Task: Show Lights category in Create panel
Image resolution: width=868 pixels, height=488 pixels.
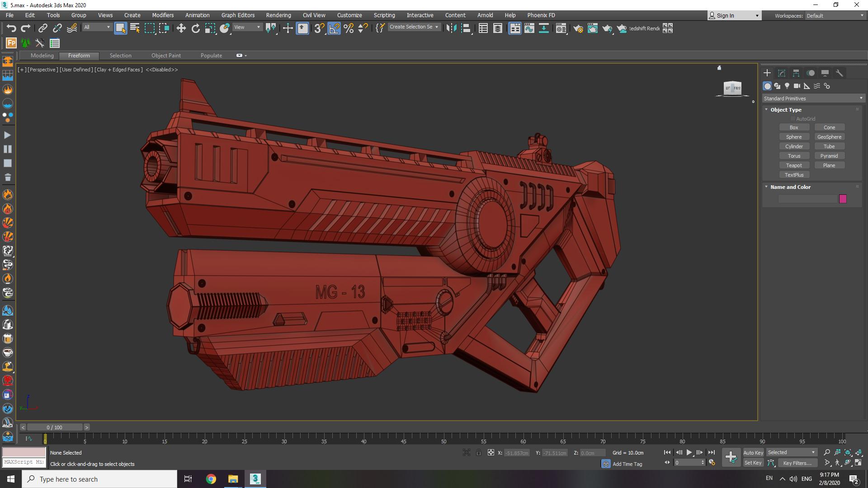Action: 787,86
